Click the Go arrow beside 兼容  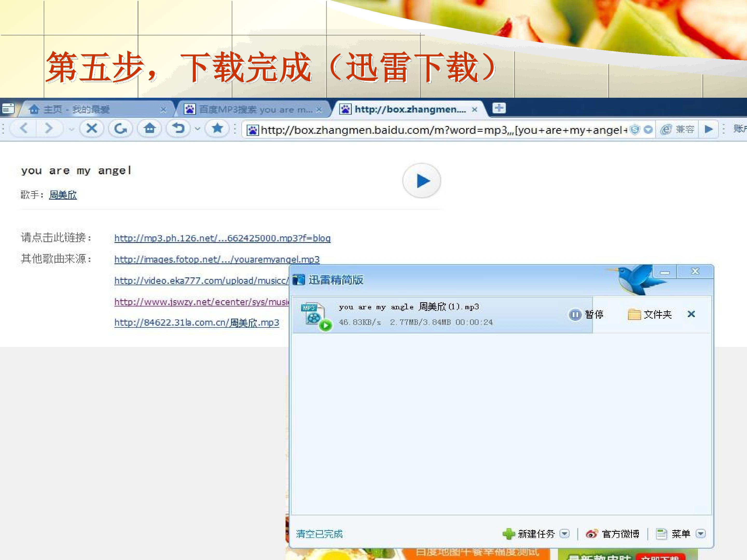point(709,130)
